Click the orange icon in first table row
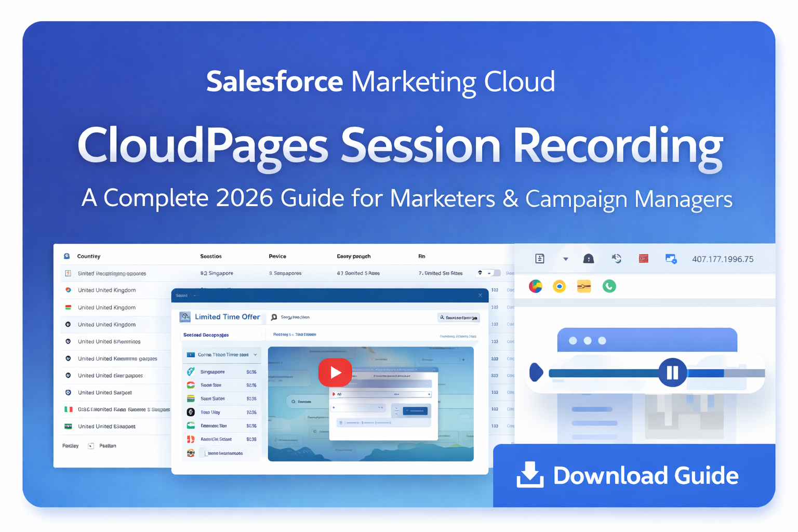The image size is (798, 532). pyautogui.click(x=68, y=273)
